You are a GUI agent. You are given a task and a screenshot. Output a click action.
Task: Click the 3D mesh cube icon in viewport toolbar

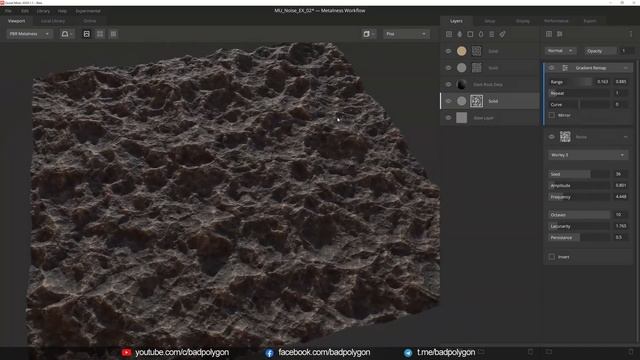368,34
